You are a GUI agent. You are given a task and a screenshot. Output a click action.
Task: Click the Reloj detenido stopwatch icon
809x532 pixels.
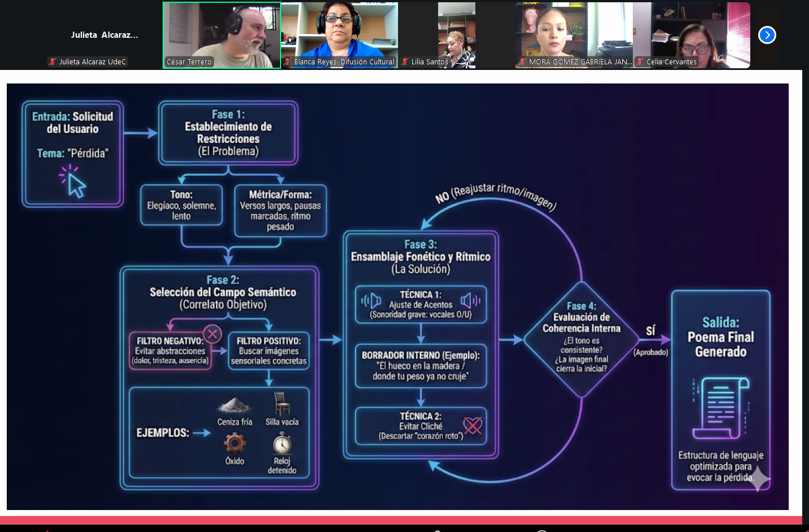282,444
